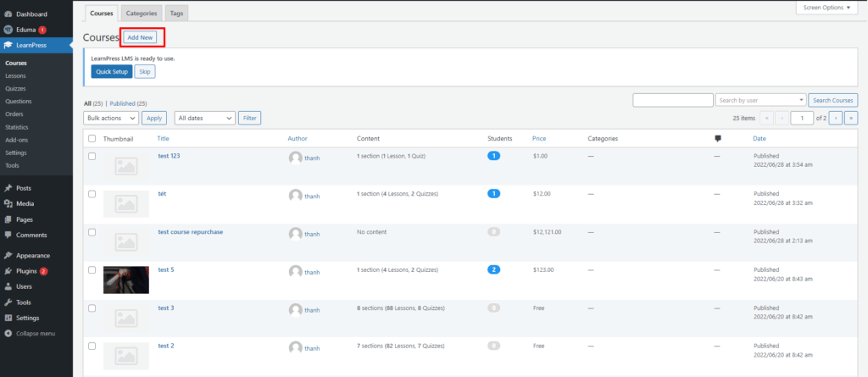Viewport: 868px width, 377px height.
Task: Click the placeholder thumbnail for test 123
Action: [x=126, y=165]
